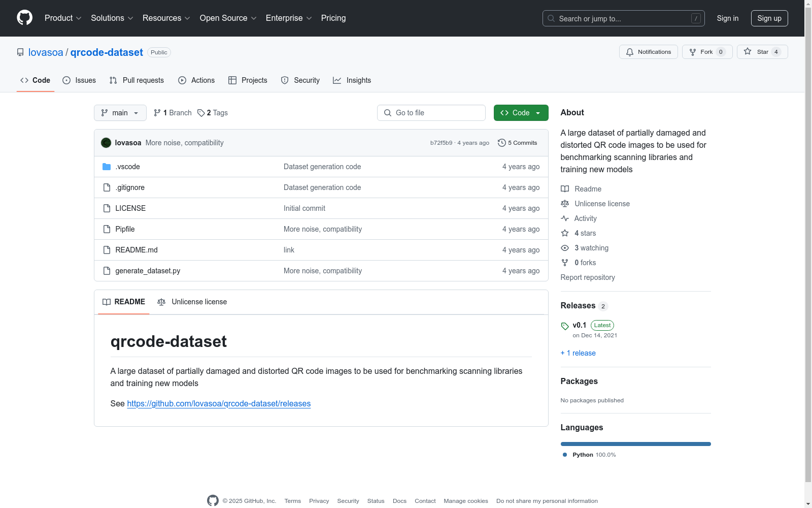This screenshot has height=508, width=812.
Task: Open the LICENSE file
Action: (x=130, y=208)
